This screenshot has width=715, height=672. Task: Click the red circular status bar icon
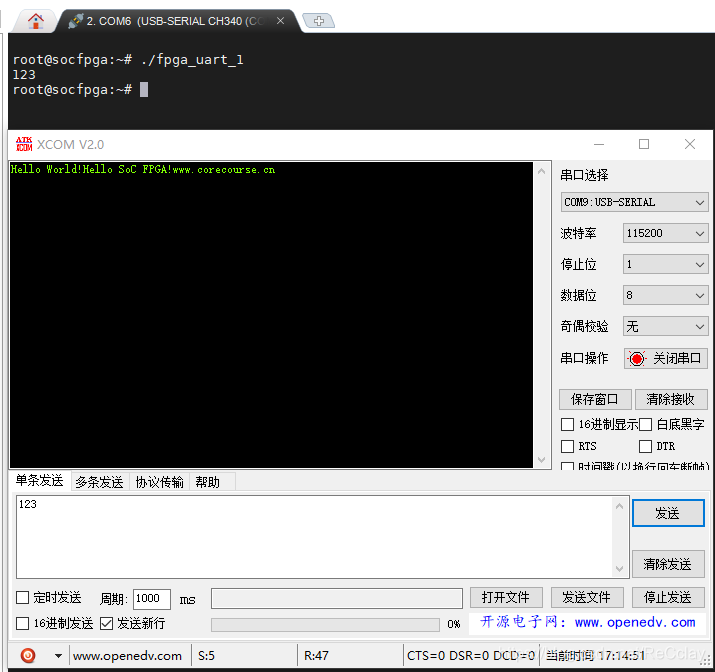(x=28, y=656)
